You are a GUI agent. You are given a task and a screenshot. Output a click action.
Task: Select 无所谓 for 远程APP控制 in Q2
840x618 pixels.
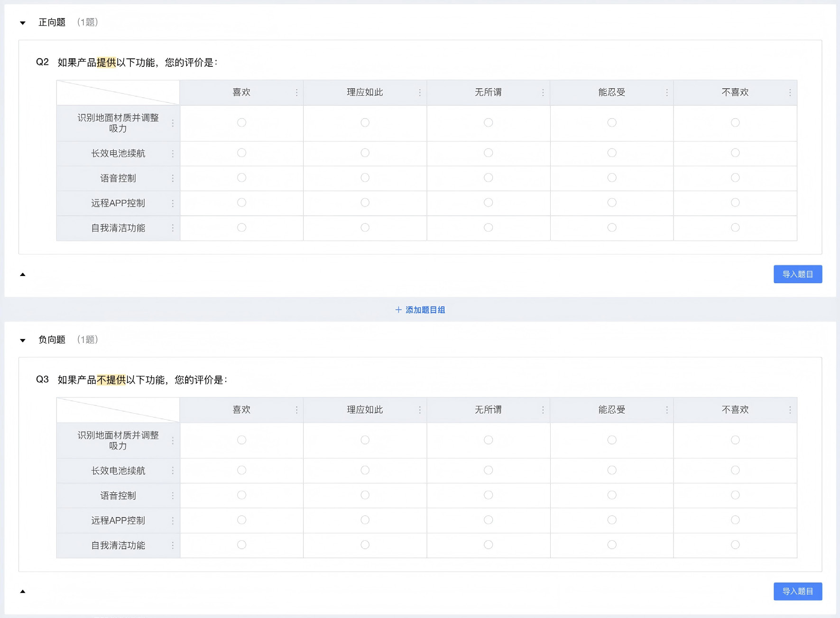488,203
